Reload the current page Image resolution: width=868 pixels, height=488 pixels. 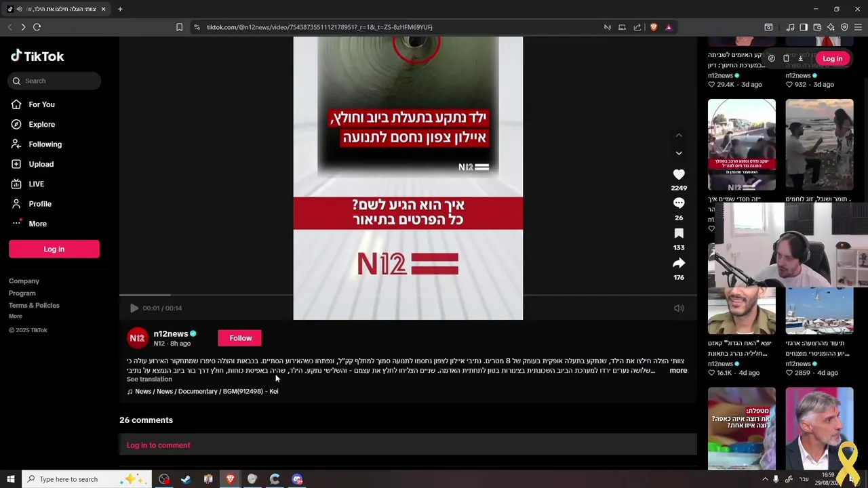click(x=37, y=27)
